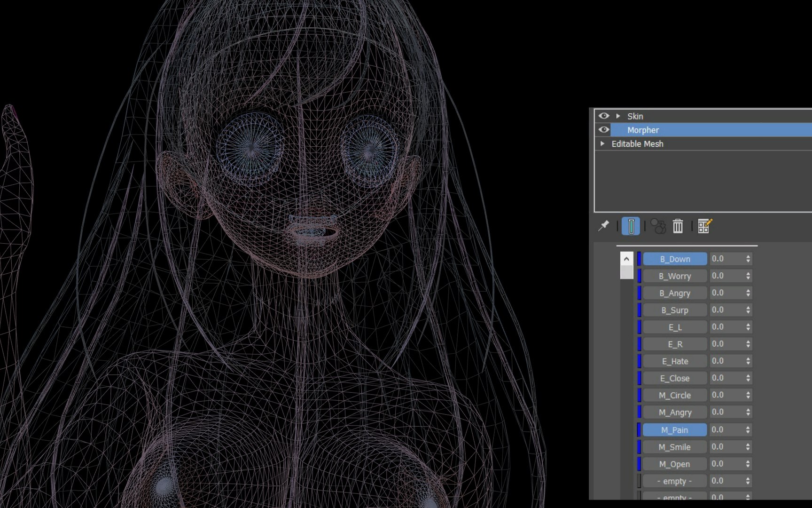
Task: Click Make Unique modifier icon
Action: (658, 226)
